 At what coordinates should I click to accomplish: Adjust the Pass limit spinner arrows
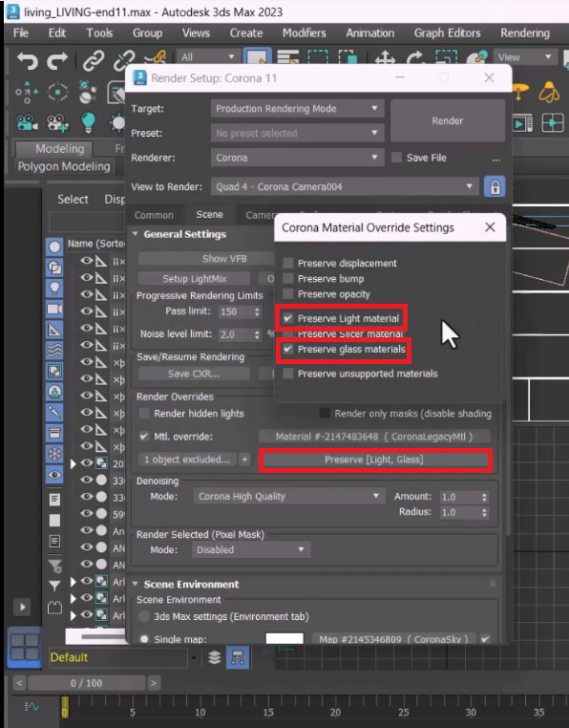[x=257, y=311]
